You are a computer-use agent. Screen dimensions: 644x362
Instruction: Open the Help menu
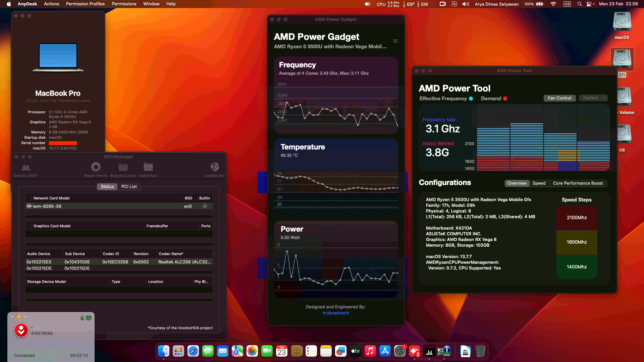point(171,4)
